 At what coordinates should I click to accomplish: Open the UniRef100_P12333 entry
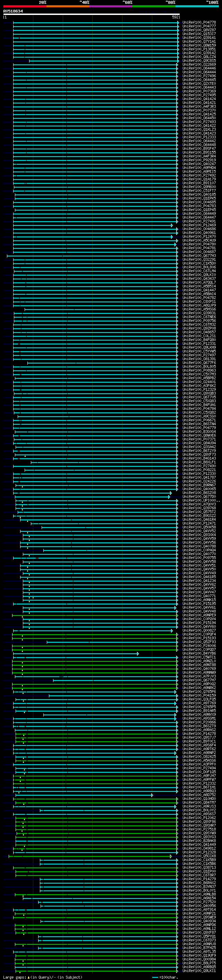[199, 137]
